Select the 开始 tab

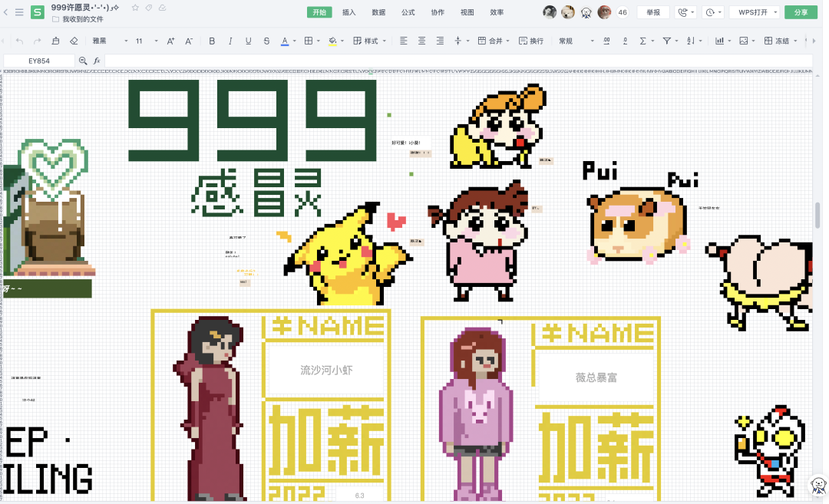coord(319,12)
